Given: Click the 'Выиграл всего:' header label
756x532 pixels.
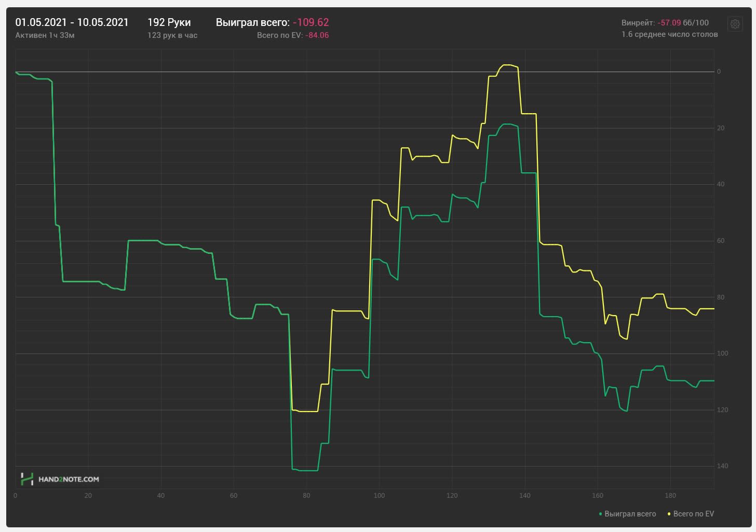Looking at the screenshot, I should [253, 22].
